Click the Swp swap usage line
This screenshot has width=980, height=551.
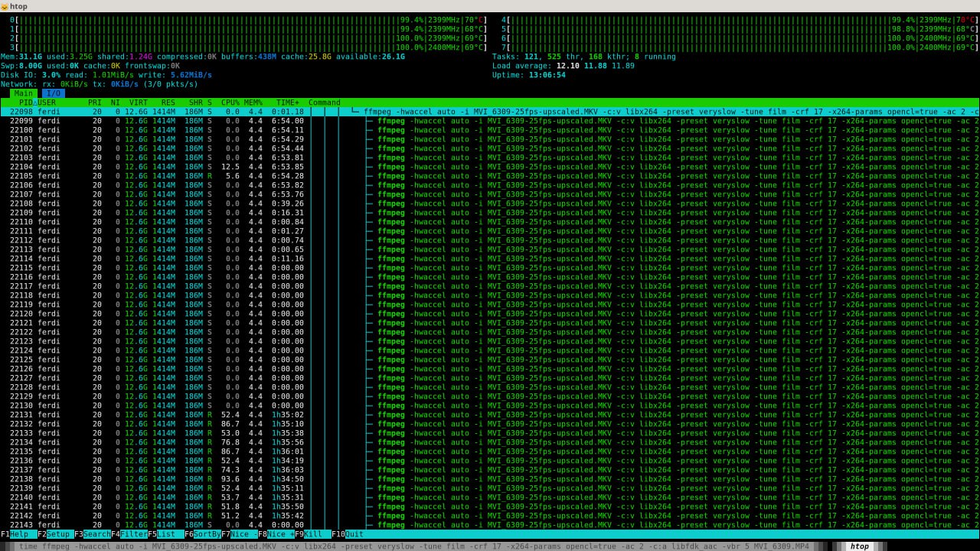pyautogui.click(x=90, y=66)
